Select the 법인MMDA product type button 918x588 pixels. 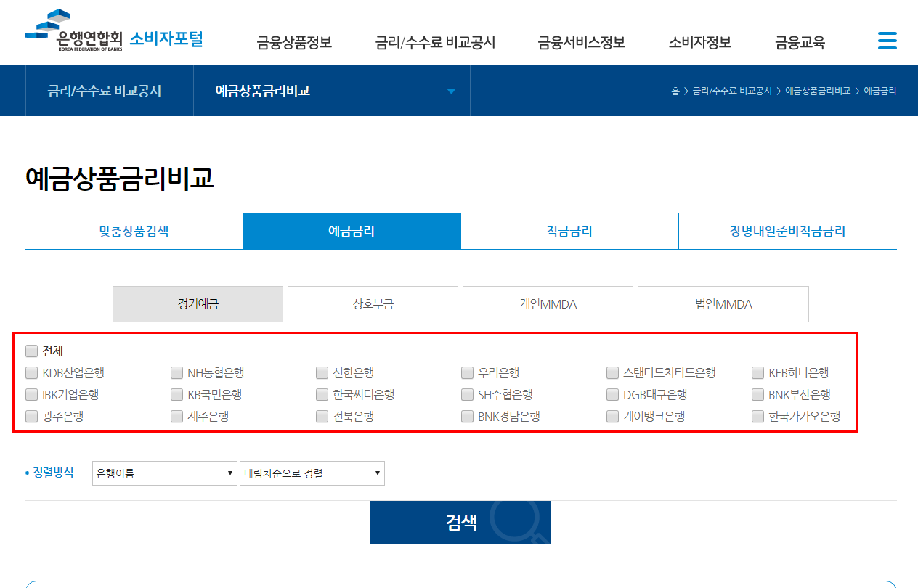[723, 304]
